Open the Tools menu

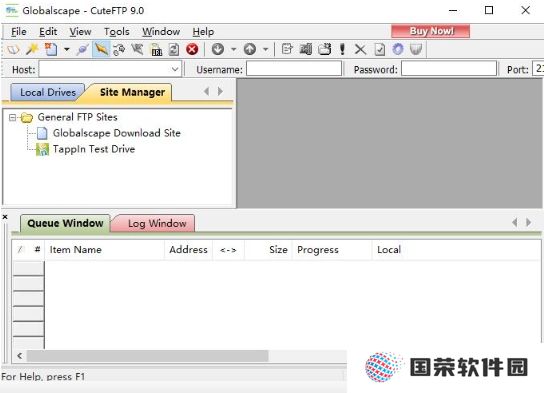[x=117, y=32]
